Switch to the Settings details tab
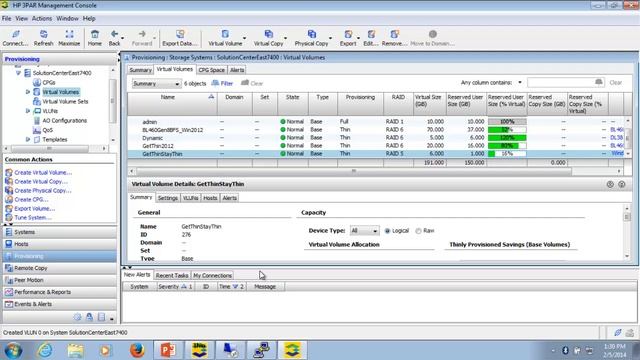The height and width of the screenshot is (360, 640). coord(168,198)
